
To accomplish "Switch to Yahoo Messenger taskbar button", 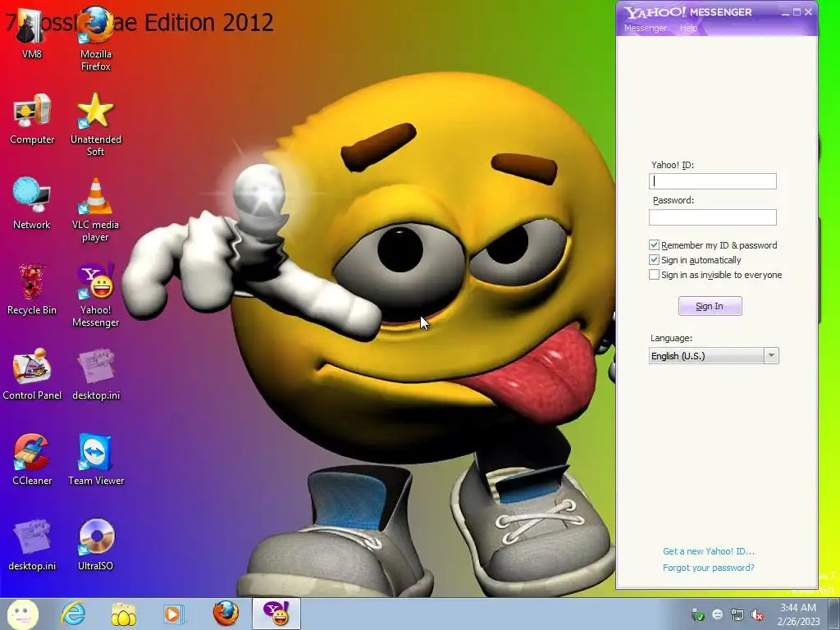I will (x=276, y=614).
